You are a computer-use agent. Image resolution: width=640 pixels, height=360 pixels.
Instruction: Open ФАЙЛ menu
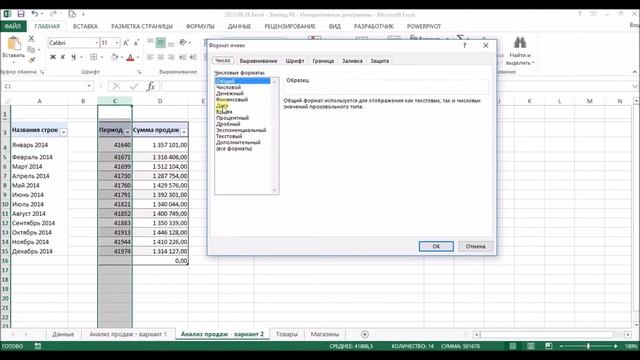point(13,26)
